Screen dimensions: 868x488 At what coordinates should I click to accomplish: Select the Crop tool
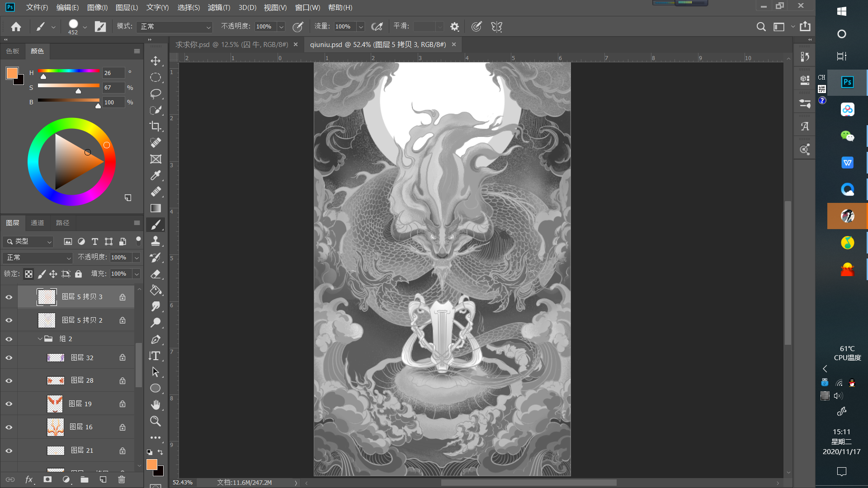pos(156,126)
